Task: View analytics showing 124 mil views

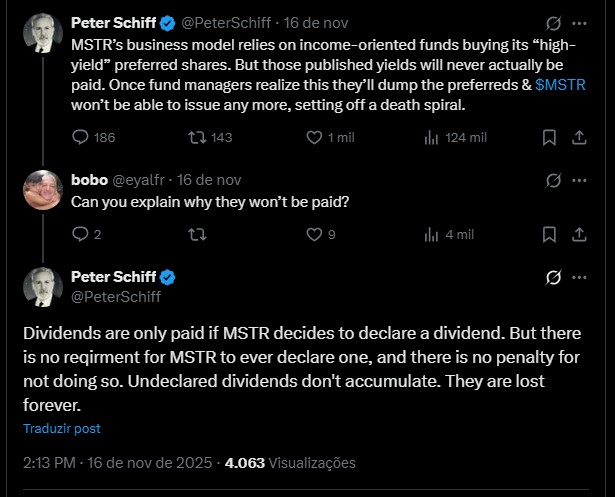Action: click(x=432, y=137)
